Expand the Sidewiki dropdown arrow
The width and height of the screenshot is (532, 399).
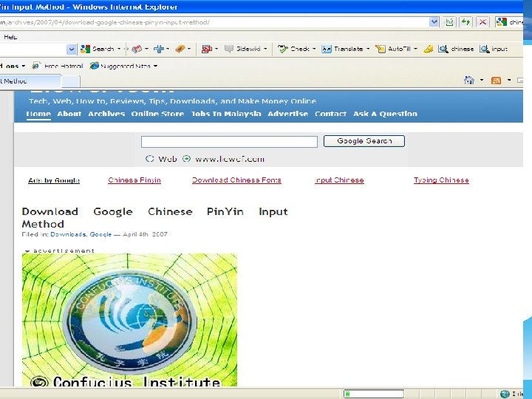click(x=265, y=50)
